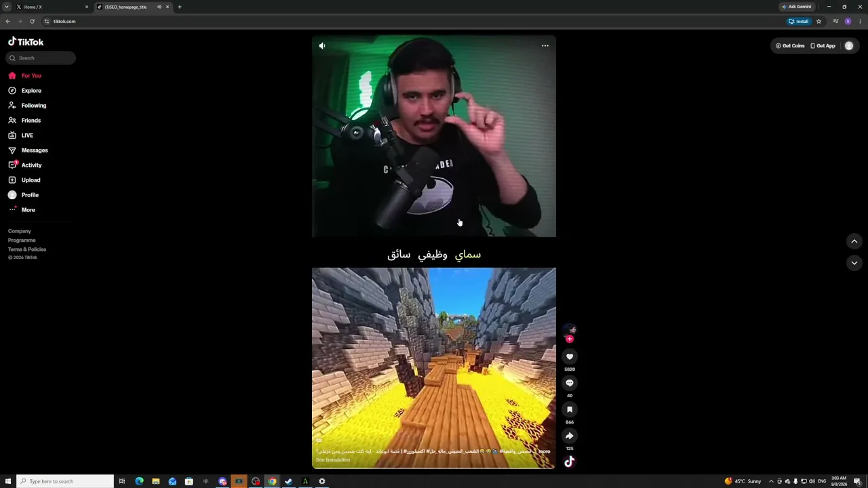Open the TikTok profile avatar menu
This screenshot has height=488, width=868.
coord(849,46)
